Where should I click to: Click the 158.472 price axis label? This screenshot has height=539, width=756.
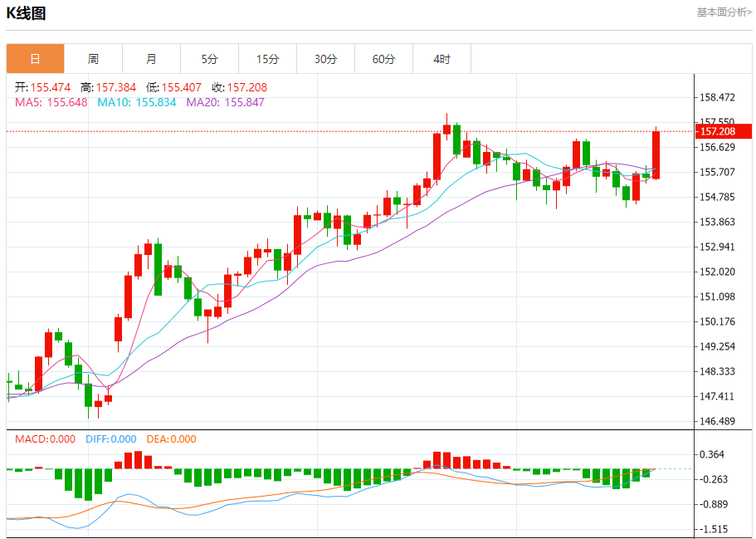[718, 98]
